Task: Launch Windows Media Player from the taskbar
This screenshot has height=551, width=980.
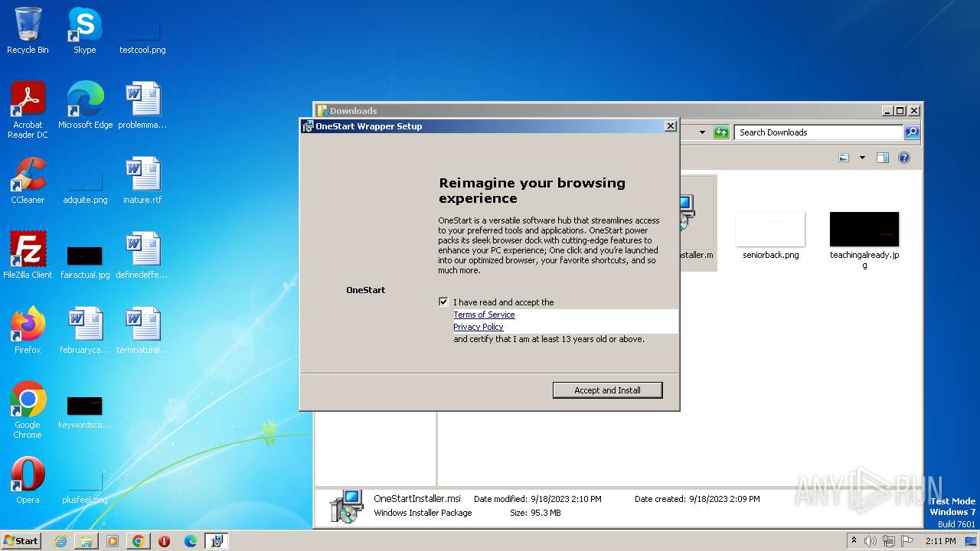Action: tap(113, 541)
